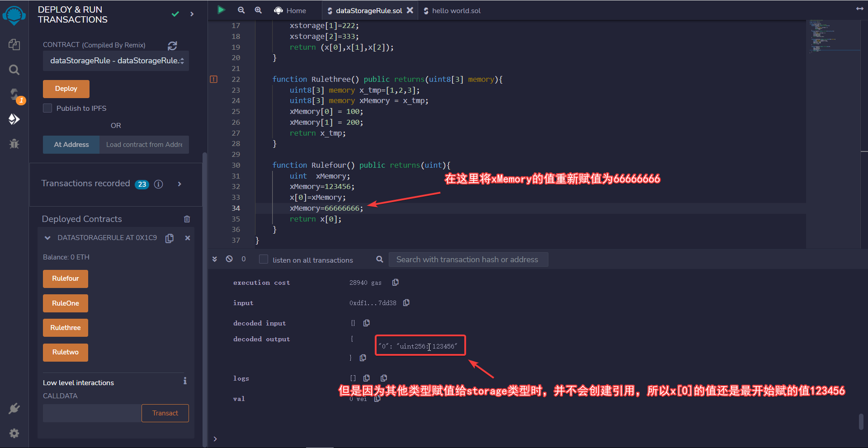868x448 pixels.
Task: Open the Search in files sidebar icon
Action: (14, 70)
